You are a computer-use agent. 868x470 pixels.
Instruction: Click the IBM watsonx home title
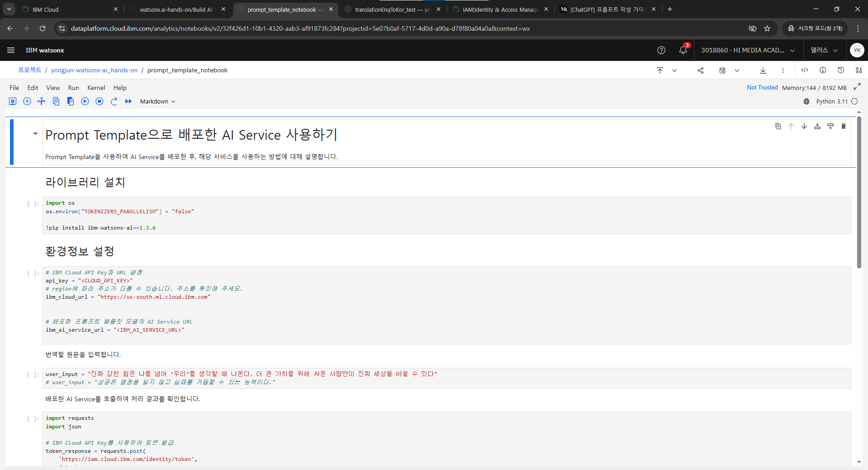point(45,50)
